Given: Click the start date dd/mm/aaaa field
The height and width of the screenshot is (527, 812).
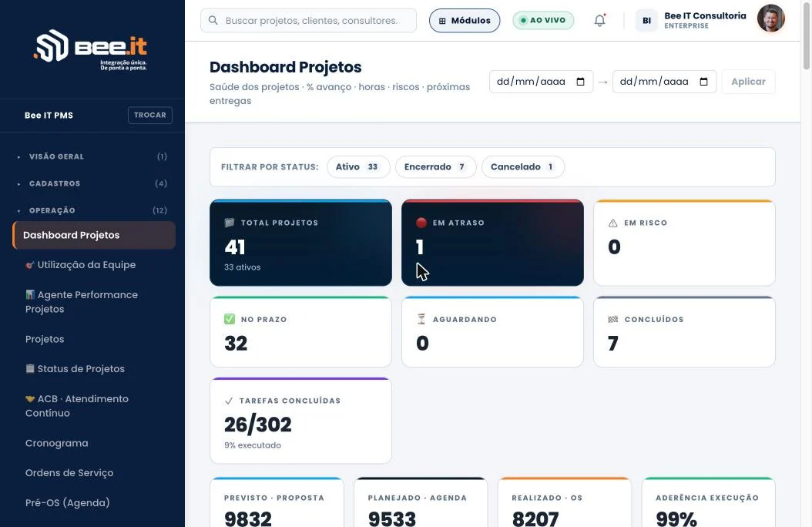Looking at the screenshot, I should [541, 82].
